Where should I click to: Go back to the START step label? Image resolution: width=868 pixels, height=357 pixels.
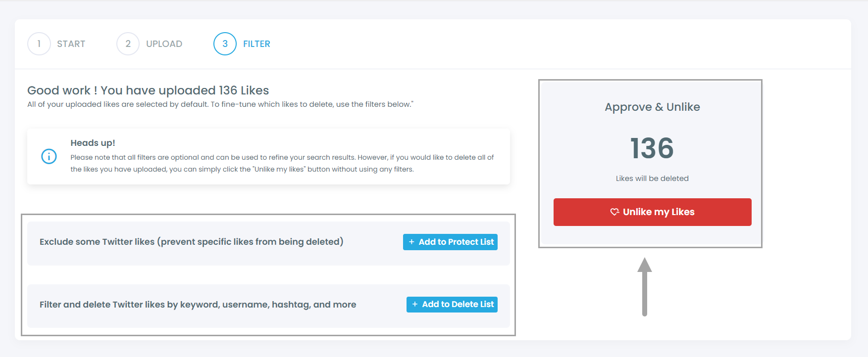click(71, 44)
